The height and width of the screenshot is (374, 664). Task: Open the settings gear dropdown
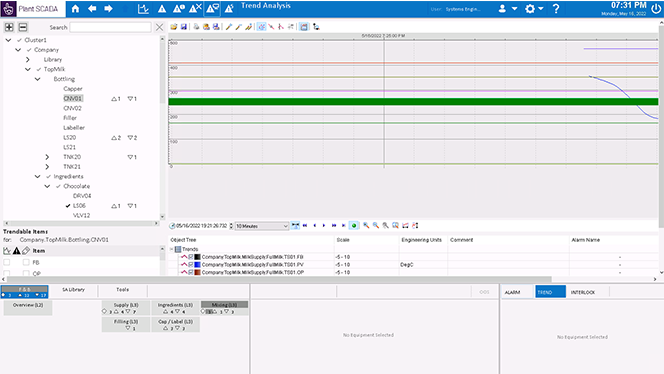pyautogui.click(x=534, y=8)
